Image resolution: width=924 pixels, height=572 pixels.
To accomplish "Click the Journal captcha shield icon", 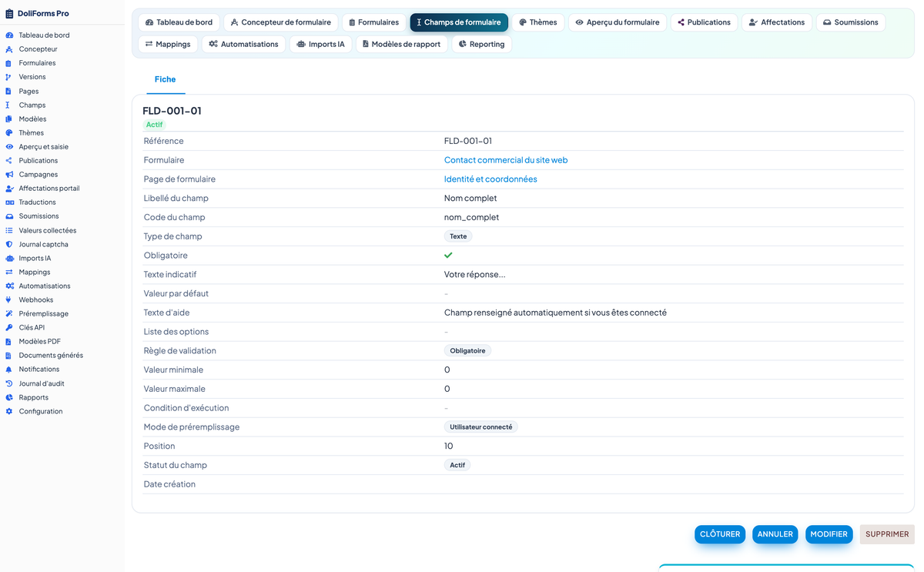I will point(9,244).
